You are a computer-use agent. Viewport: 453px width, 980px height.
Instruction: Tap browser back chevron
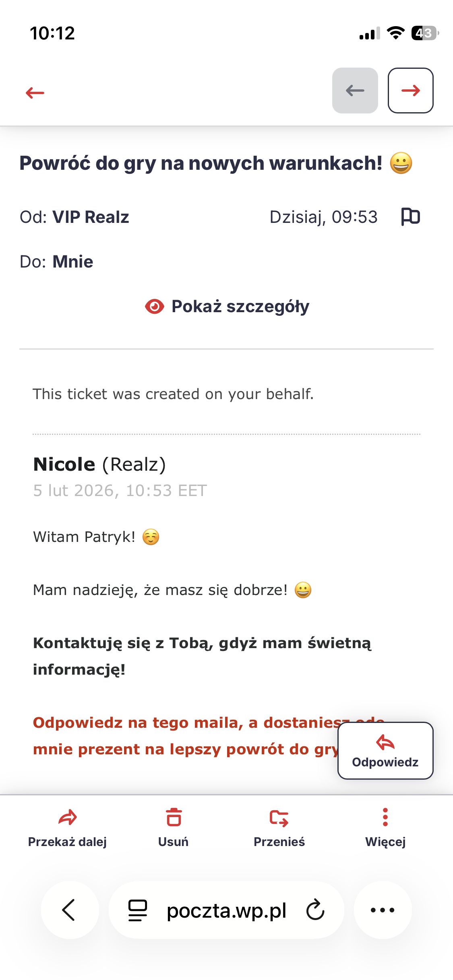pyautogui.click(x=69, y=910)
